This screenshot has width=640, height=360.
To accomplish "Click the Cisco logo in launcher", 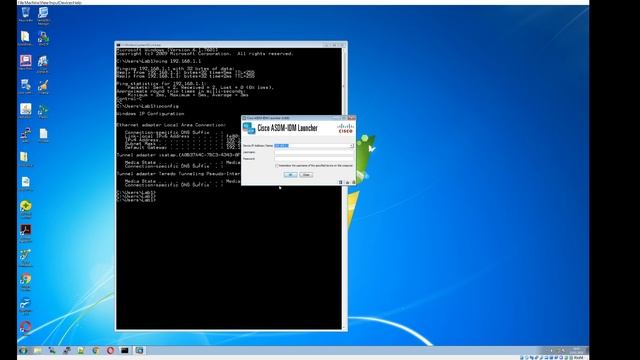I will pyautogui.click(x=345, y=128).
